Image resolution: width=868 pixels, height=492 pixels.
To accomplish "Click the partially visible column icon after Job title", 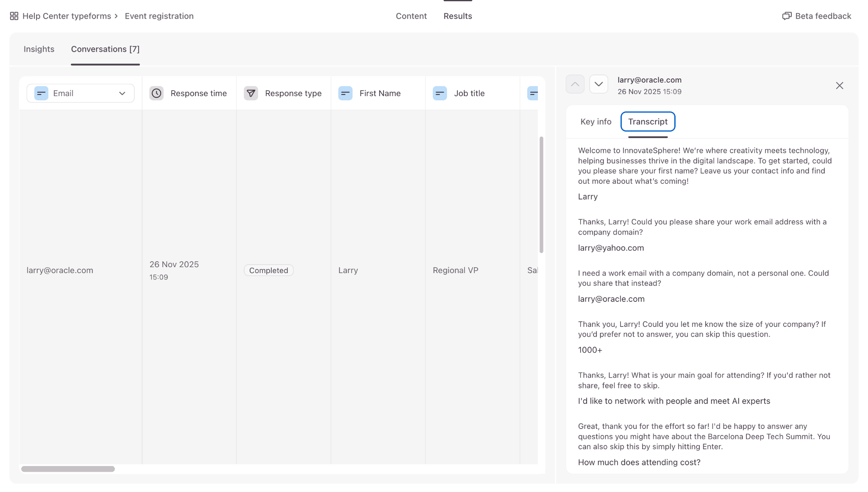I will (x=533, y=93).
